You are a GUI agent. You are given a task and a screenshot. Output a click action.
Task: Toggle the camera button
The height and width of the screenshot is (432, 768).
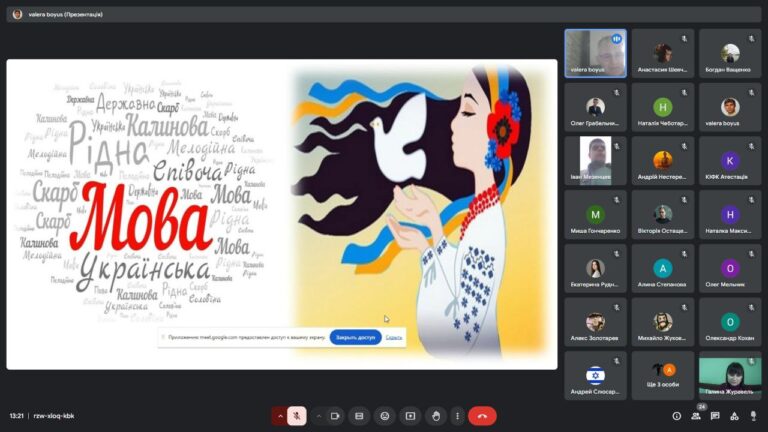click(335, 416)
